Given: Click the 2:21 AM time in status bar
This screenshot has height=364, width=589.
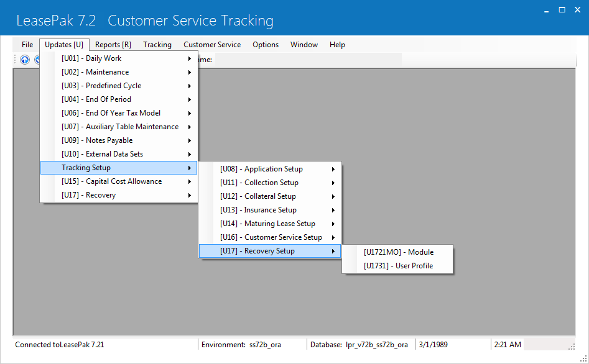Looking at the screenshot, I should [x=508, y=345].
